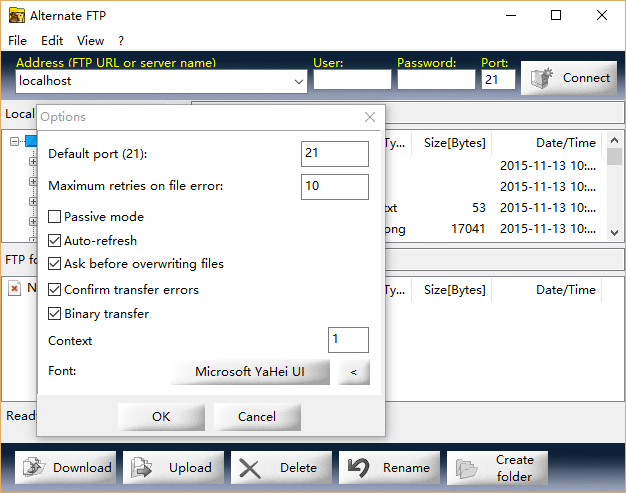This screenshot has width=626, height=493.
Task: Close the Options dialog with X
Action: [x=370, y=117]
